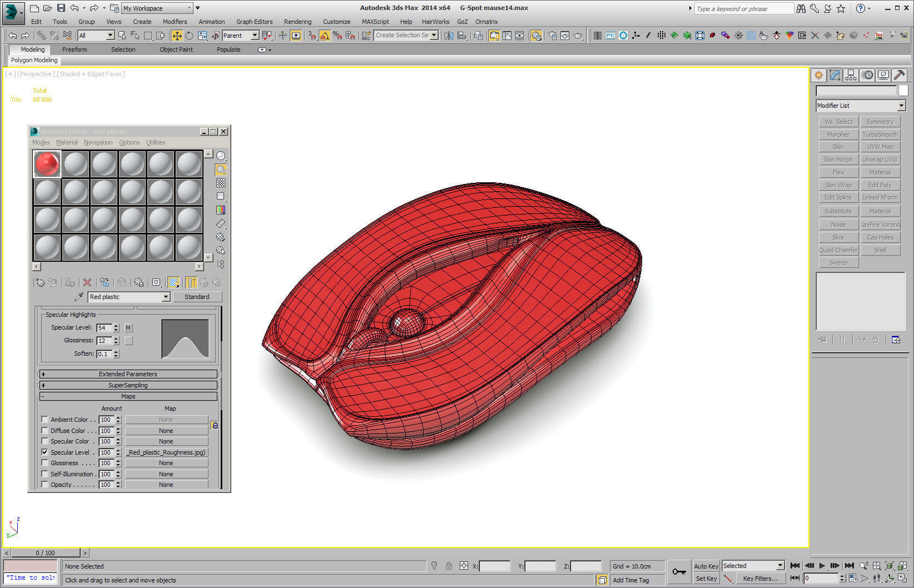Enable the Specular Color map checkbox

click(44, 441)
